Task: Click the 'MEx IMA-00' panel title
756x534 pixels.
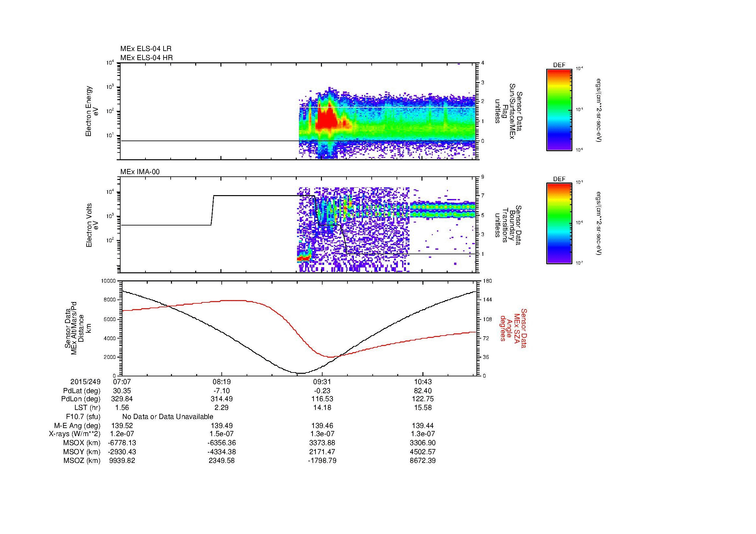Action: [140, 172]
